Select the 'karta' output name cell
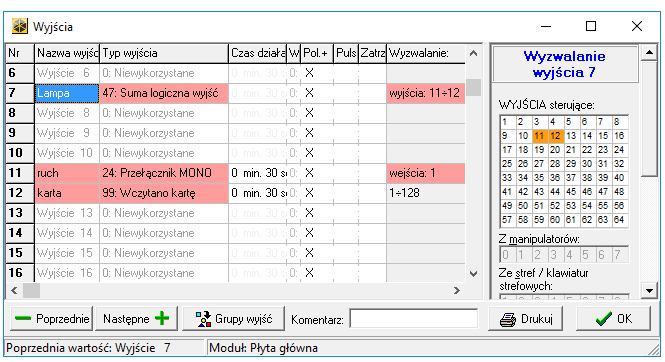The width and height of the screenshot is (665, 362). (67, 193)
